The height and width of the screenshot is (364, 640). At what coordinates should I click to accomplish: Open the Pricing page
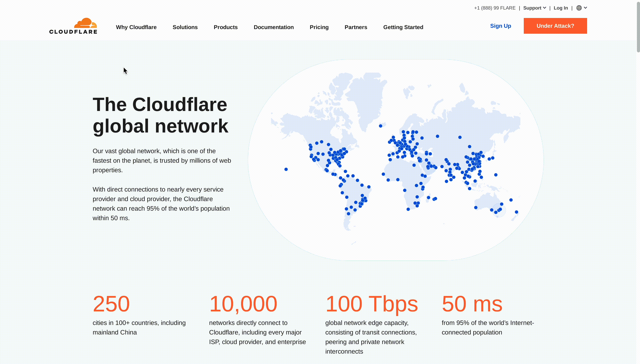(319, 27)
